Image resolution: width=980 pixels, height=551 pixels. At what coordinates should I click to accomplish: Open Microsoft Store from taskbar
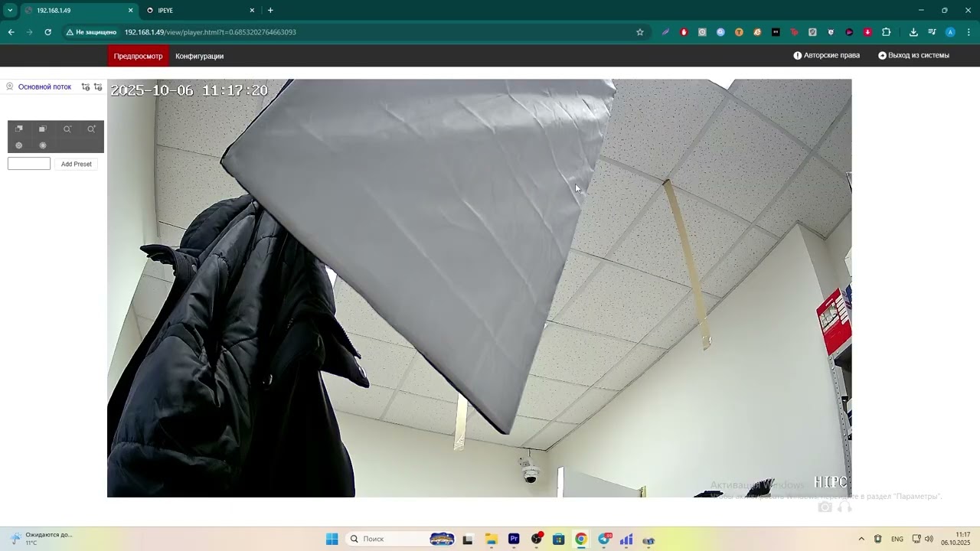tap(559, 540)
